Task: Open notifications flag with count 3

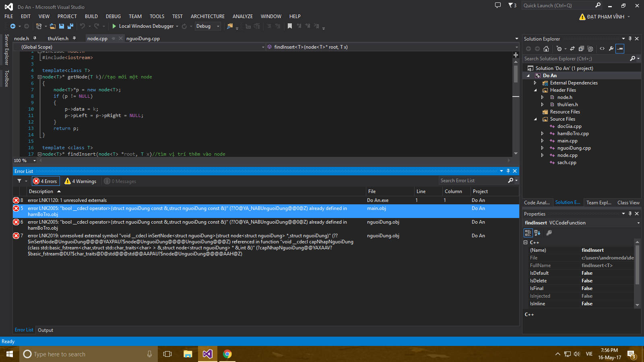Action: [x=512, y=5]
